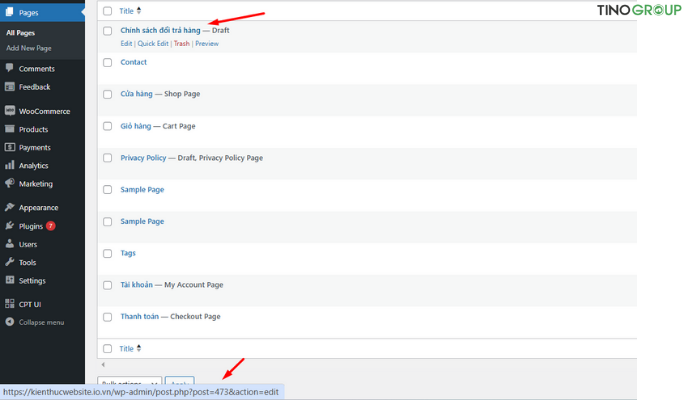Click the red Plugins update badge 7

[51, 226]
